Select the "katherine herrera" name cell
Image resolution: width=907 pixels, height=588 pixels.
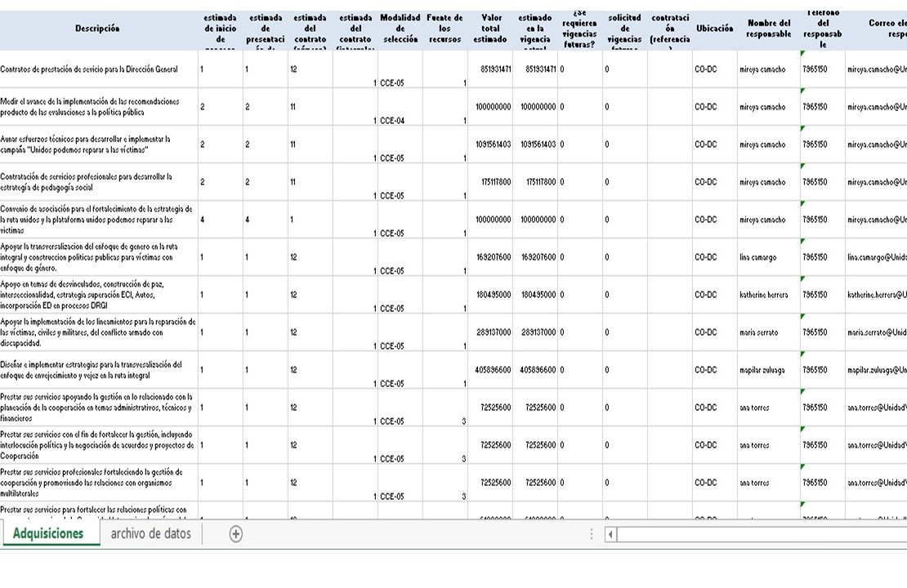[x=769, y=295]
